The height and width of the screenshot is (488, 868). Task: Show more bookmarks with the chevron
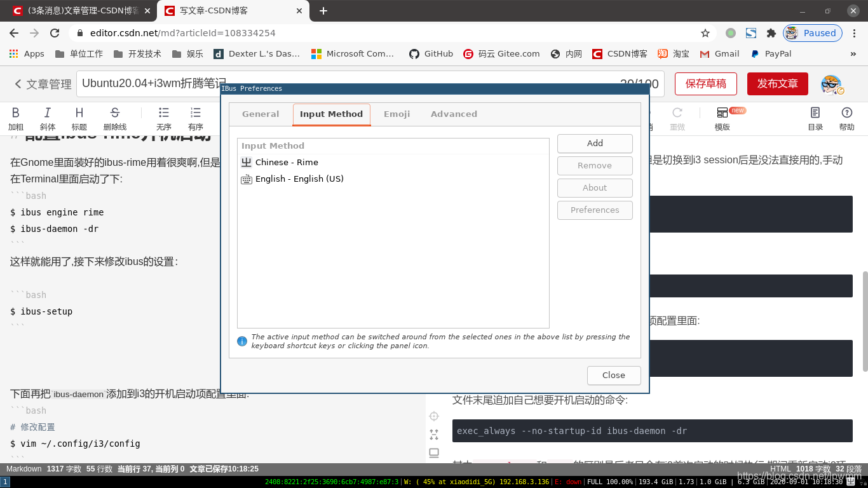pyautogui.click(x=853, y=54)
